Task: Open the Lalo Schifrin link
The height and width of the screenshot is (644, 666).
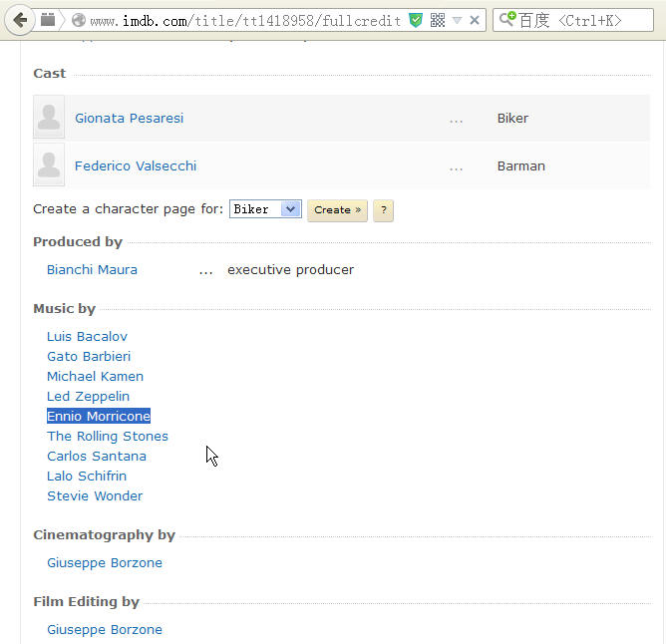Action: [87, 477]
